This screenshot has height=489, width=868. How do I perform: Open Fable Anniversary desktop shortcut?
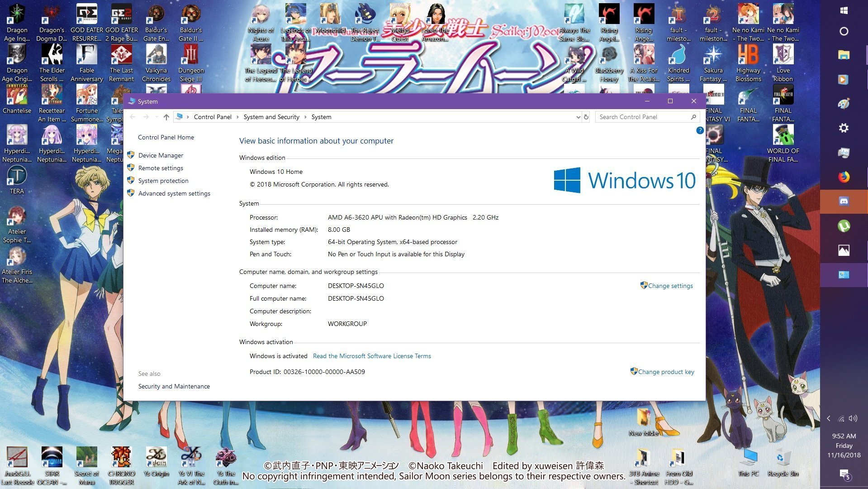[x=86, y=63]
